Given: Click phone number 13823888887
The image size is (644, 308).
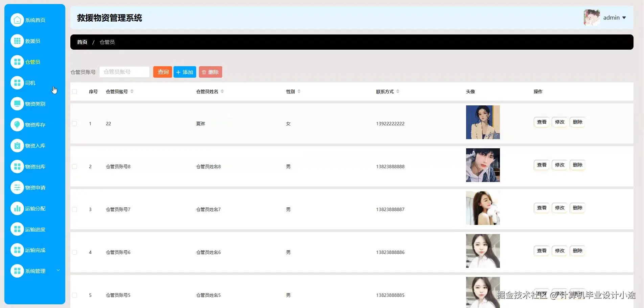Looking at the screenshot, I should 390,209.
